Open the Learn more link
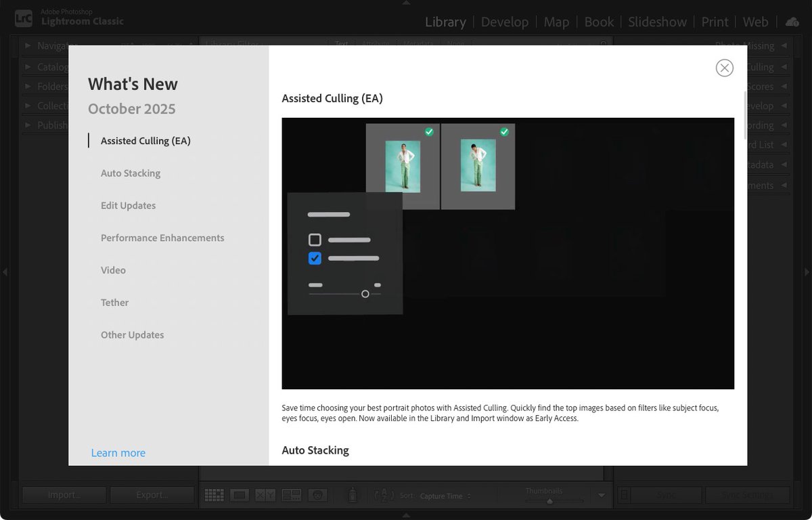The height and width of the screenshot is (520, 812). [x=118, y=453]
